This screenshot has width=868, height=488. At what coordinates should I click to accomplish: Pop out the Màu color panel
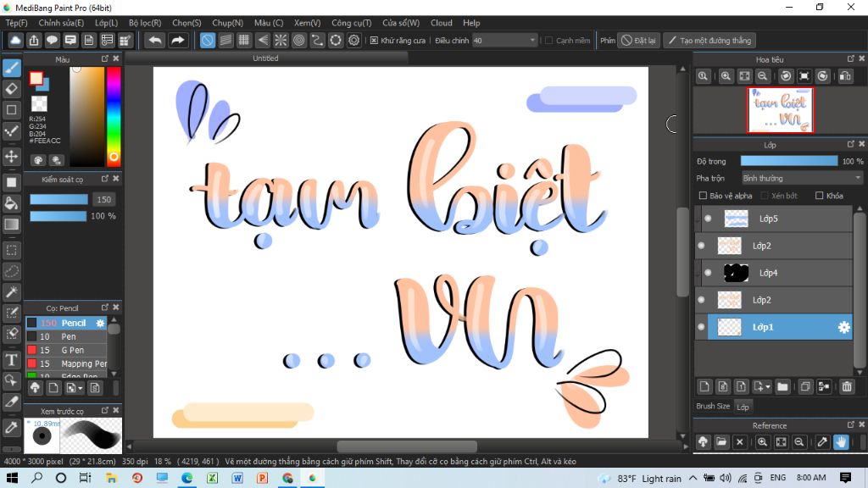tap(104, 58)
